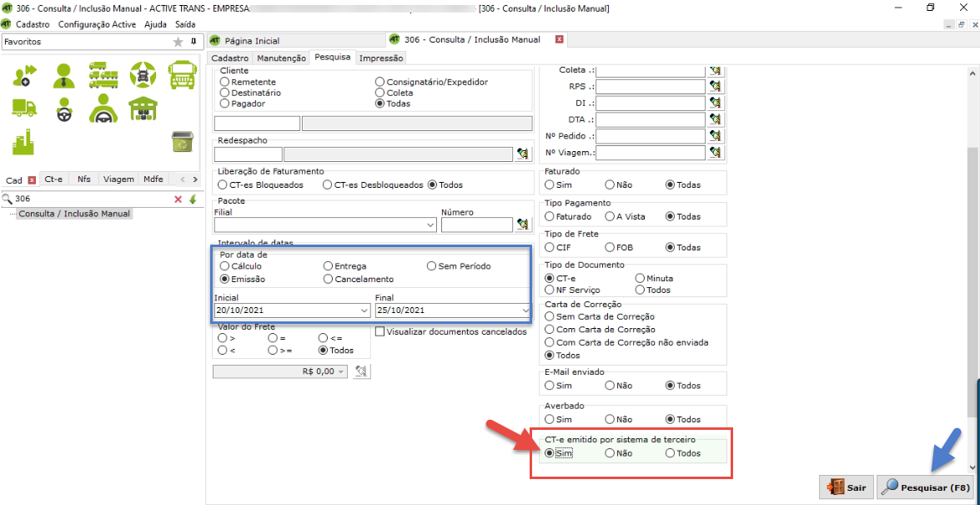Viewport: 980px width, 505px height.
Task: Clear search with the red X icon
Action: pos(178,199)
